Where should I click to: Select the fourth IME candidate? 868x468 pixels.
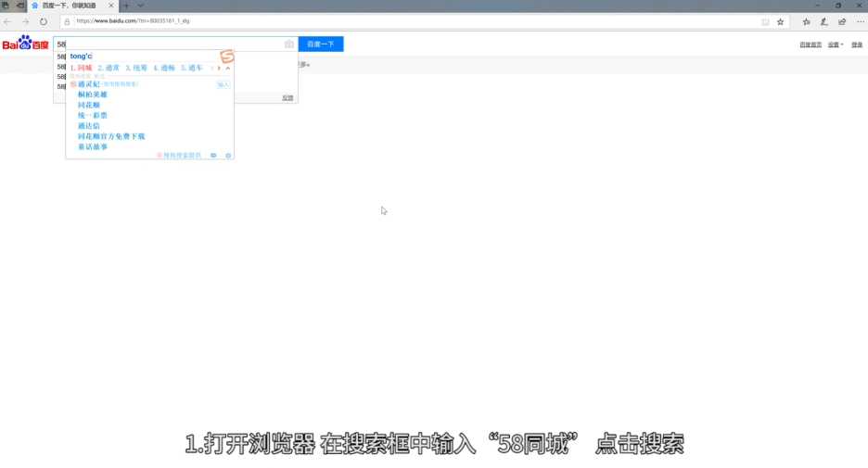click(164, 68)
